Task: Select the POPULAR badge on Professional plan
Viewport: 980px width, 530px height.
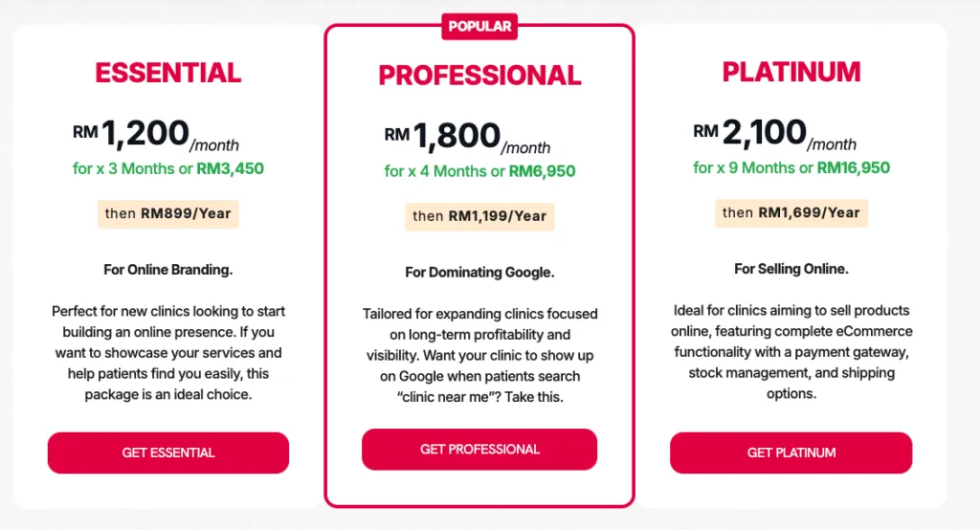Action: point(479,26)
